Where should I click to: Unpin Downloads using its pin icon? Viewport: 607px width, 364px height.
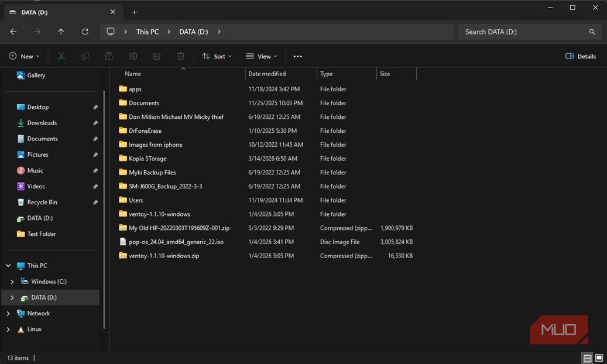pyautogui.click(x=95, y=123)
